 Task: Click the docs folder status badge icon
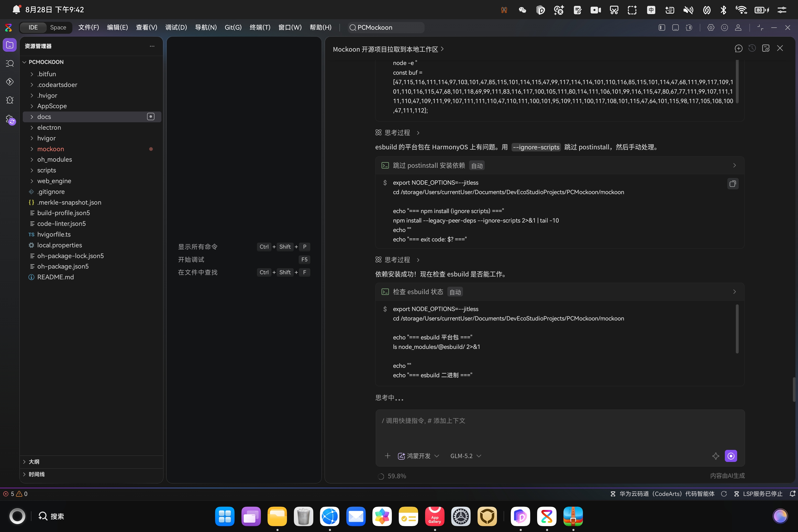click(151, 117)
